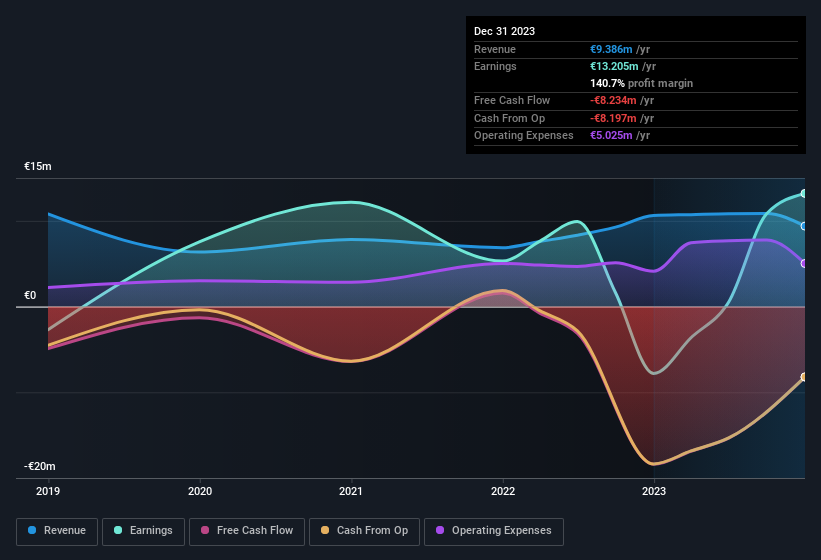Click the Revenue endpoint marker on chart
This screenshot has width=821, height=560.
804,226
